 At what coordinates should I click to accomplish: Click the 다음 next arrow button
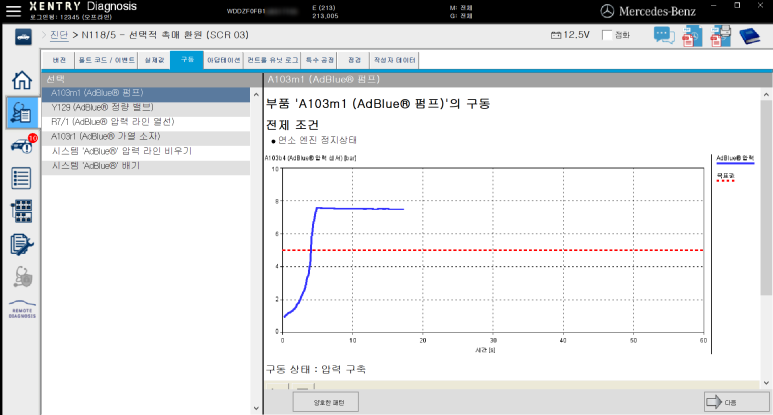[x=737, y=402]
